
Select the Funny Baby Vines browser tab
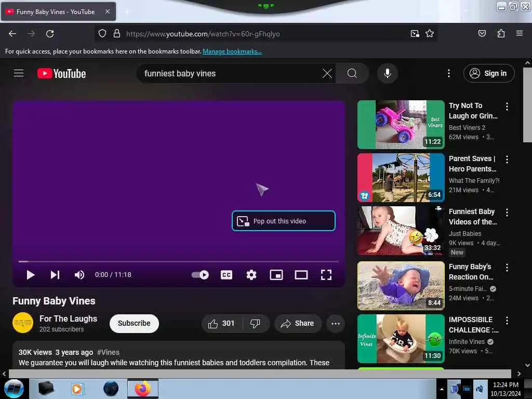pos(58,11)
